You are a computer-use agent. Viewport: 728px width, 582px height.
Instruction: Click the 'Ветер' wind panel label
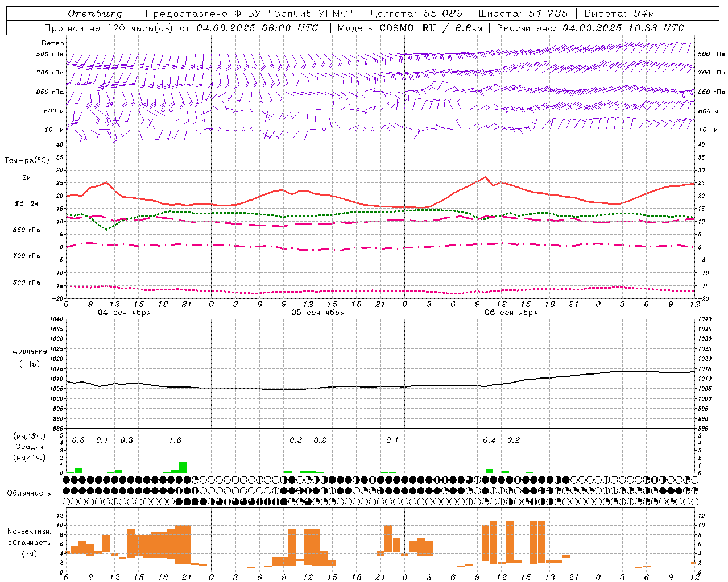[53, 43]
